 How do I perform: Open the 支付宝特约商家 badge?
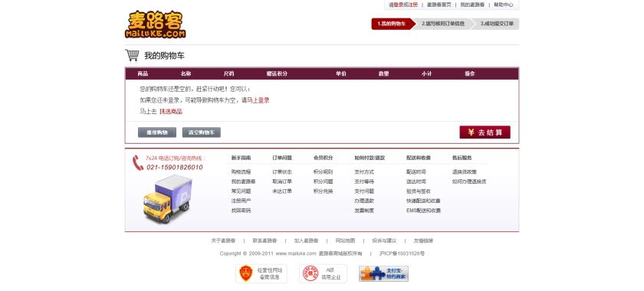(x=383, y=273)
